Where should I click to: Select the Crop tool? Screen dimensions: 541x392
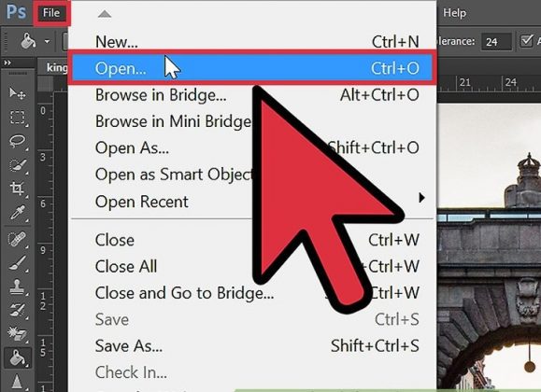pos(17,189)
